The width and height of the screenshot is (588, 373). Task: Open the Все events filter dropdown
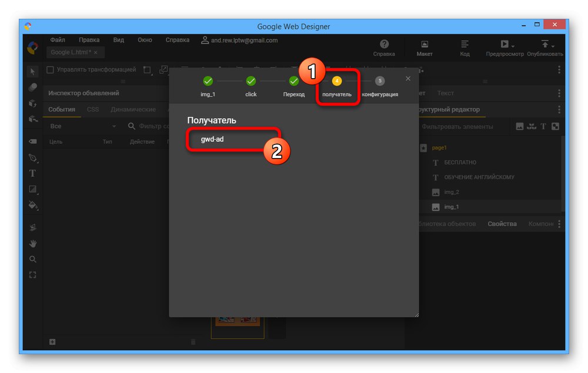tap(83, 126)
